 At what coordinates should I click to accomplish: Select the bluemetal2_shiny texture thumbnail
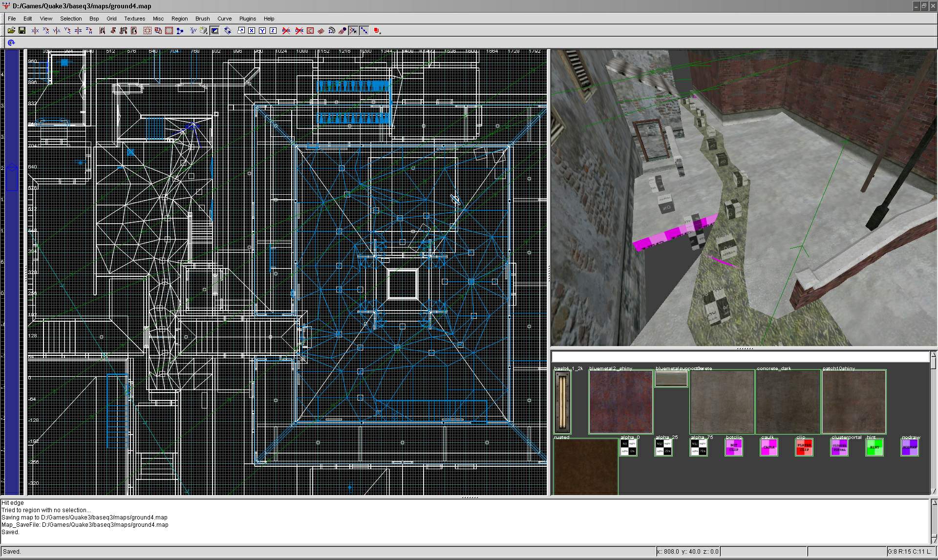620,402
